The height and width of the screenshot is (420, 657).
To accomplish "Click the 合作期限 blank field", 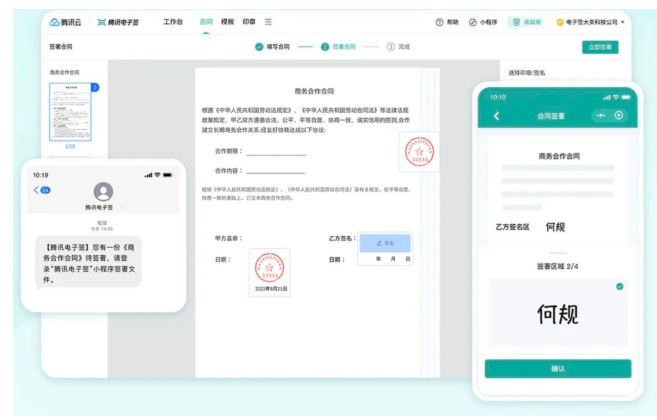I will pyautogui.click(x=276, y=151).
